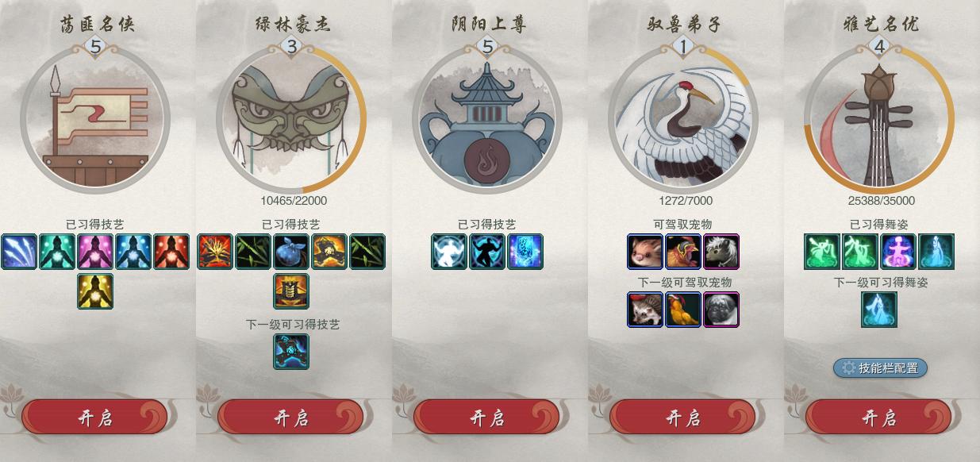Select the green mask 绿林豪杰 emblem
The image size is (980, 462).
(x=291, y=119)
